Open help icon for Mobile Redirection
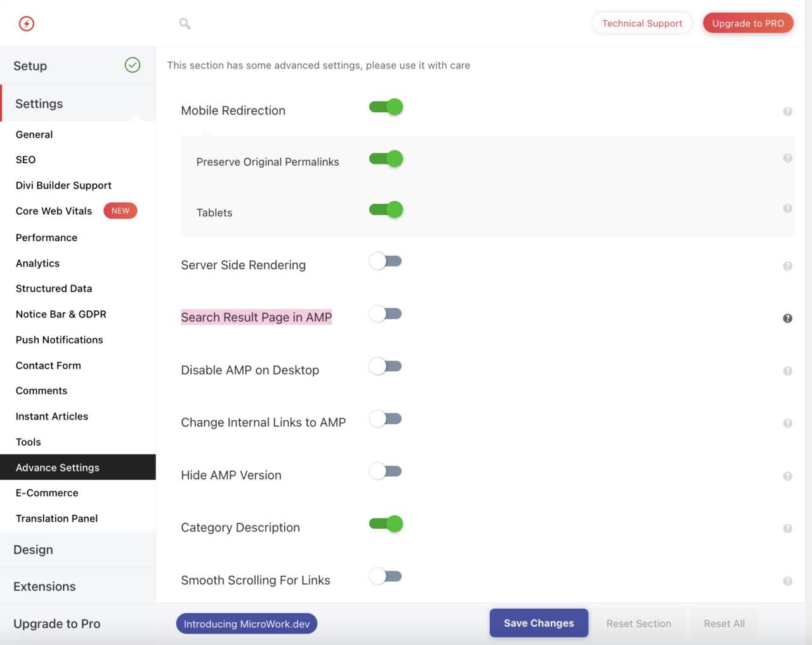 point(787,112)
